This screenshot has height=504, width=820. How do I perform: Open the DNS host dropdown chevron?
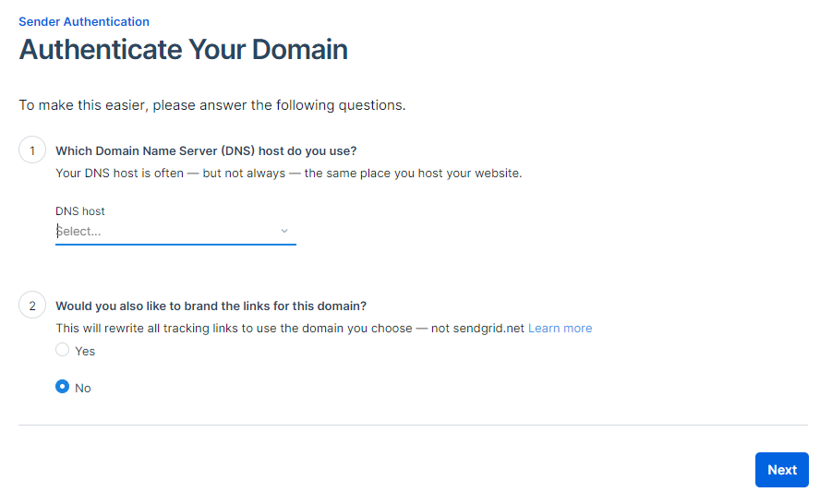tap(284, 231)
